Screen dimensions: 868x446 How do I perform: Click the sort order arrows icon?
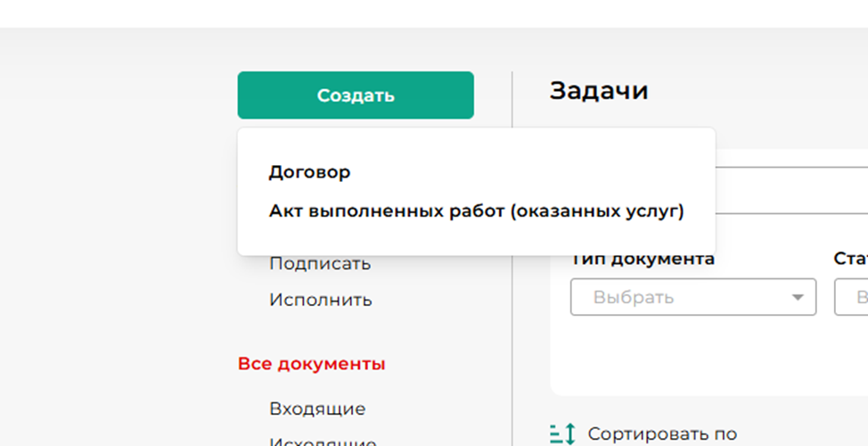[562, 434]
